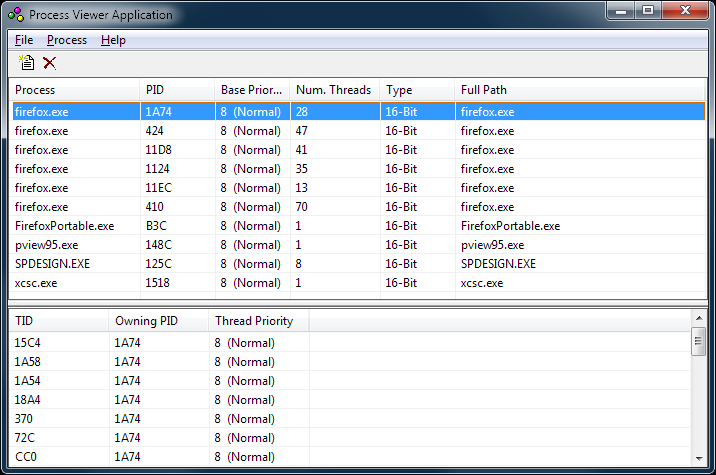Viewport: 716px width, 475px height.
Task: Select thread TID CC0
Action: tap(26, 457)
